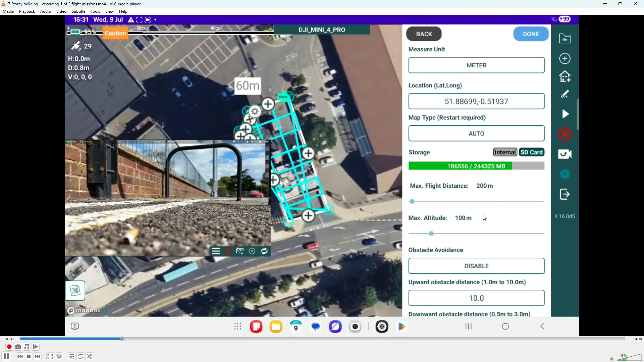The width and height of the screenshot is (644, 362).
Task: Click the blue gear settings icon
Action: coord(565,174)
